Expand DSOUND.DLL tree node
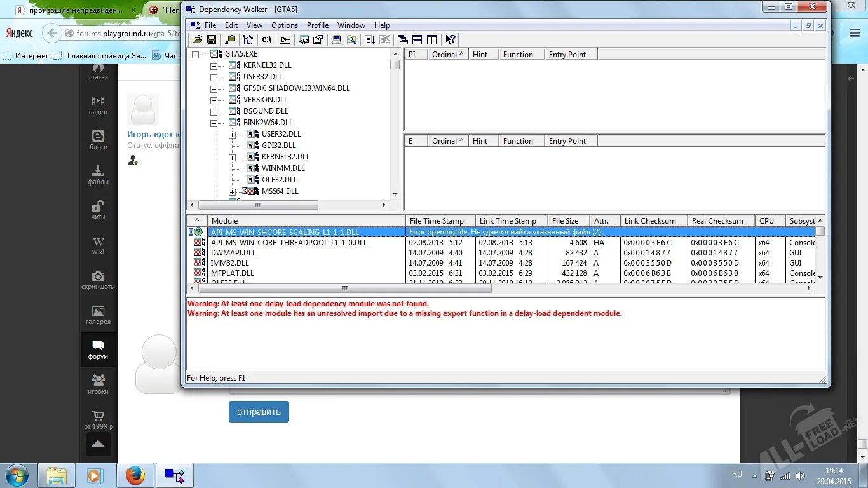The image size is (868, 488). pyautogui.click(x=214, y=112)
